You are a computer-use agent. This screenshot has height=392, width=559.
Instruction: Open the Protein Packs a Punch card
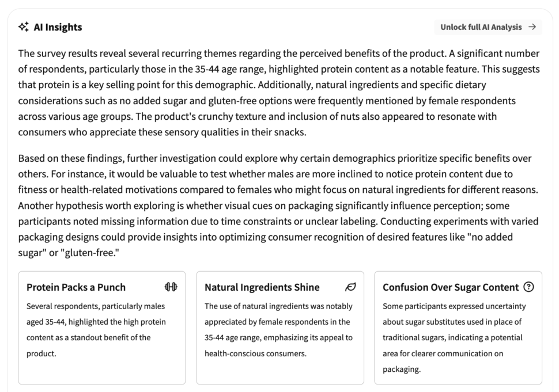click(x=101, y=328)
